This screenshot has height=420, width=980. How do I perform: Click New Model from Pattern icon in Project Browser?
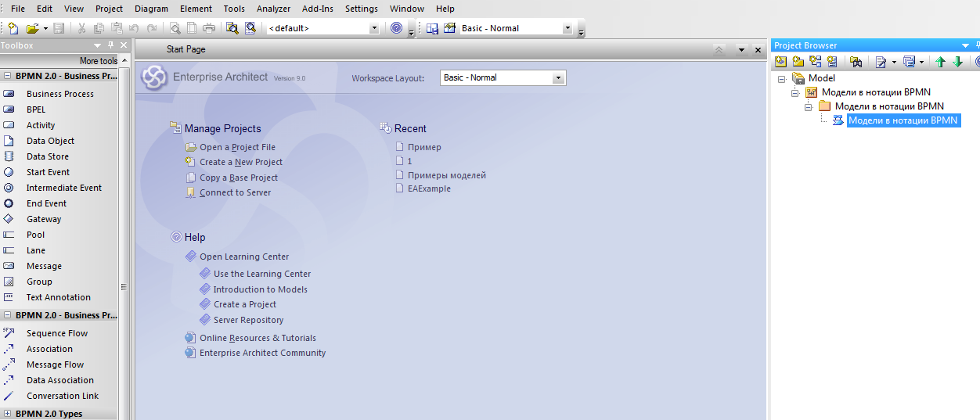[781, 62]
